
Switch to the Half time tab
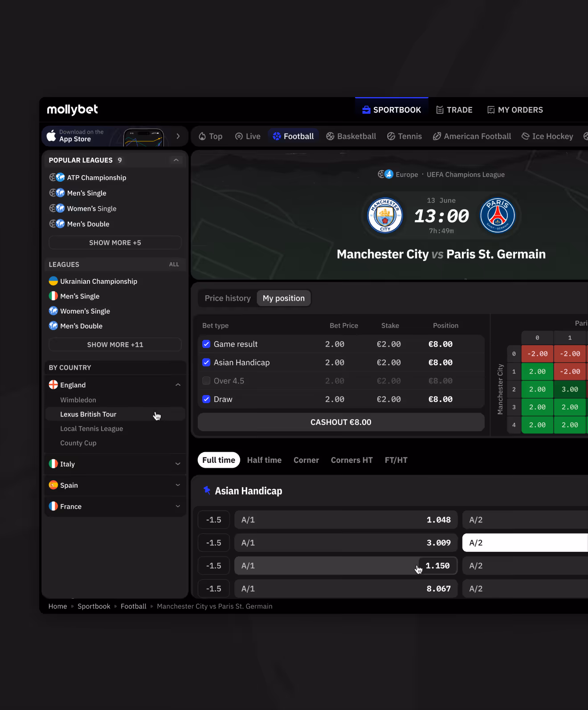pyautogui.click(x=264, y=460)
